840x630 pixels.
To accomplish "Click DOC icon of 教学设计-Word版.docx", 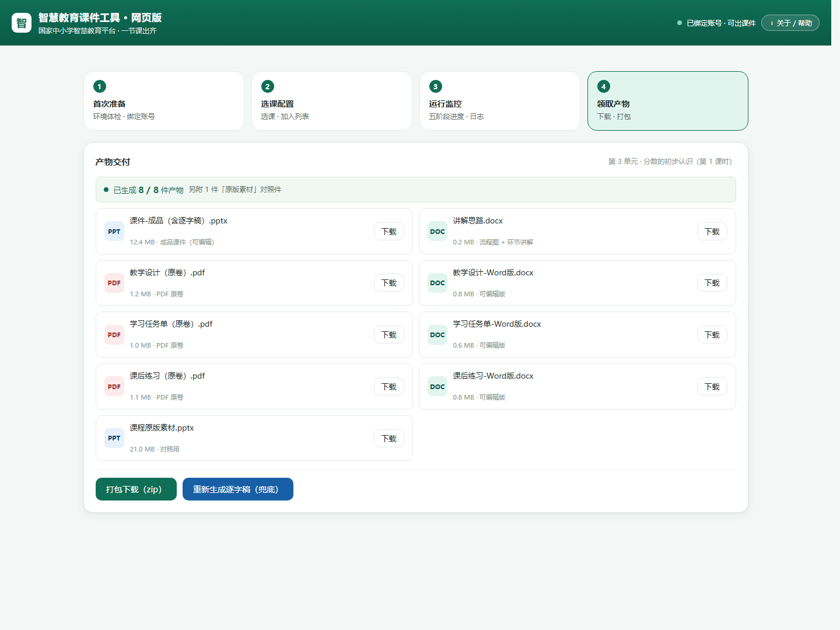I will (x=437, y=283).
